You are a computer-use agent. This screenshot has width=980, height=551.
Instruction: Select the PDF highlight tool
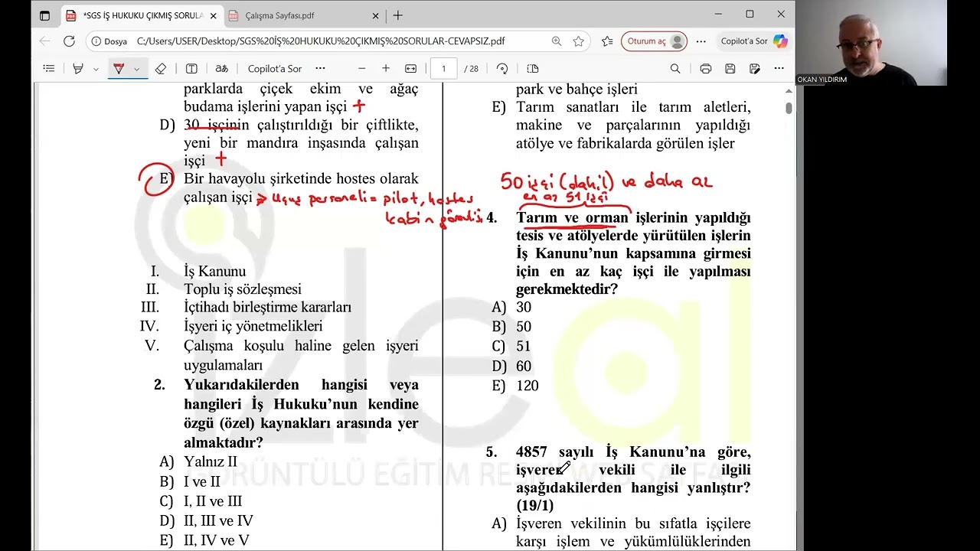(77, 69)
